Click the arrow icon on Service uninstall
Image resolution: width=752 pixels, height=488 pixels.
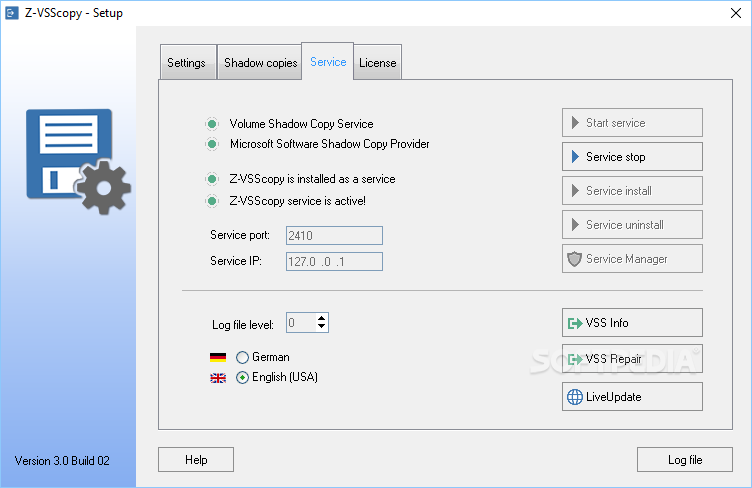pyautogui.click(x=575, y=225)
